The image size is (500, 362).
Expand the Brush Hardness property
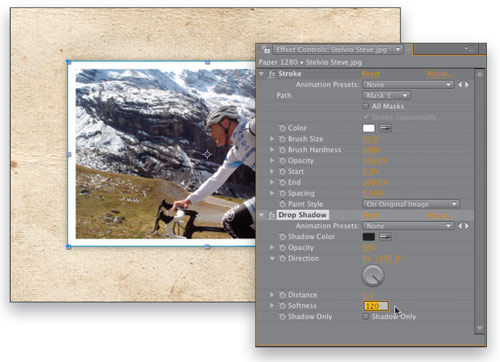pos(272,150)
